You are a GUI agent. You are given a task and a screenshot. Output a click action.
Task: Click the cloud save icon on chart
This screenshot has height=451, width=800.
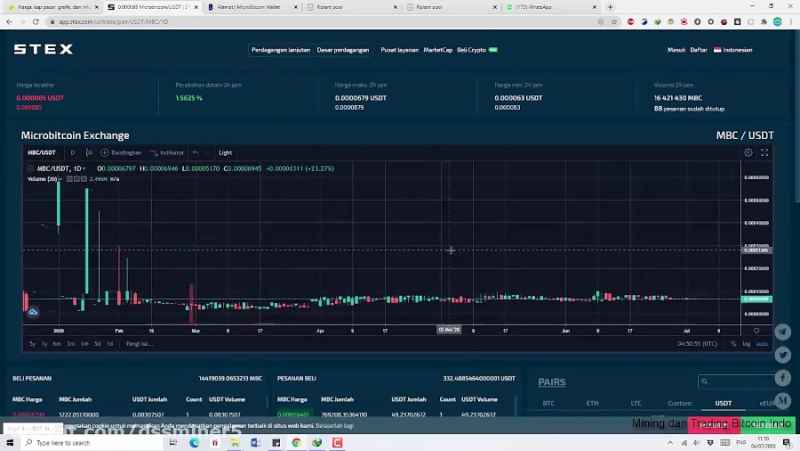[x=33, y=312]
